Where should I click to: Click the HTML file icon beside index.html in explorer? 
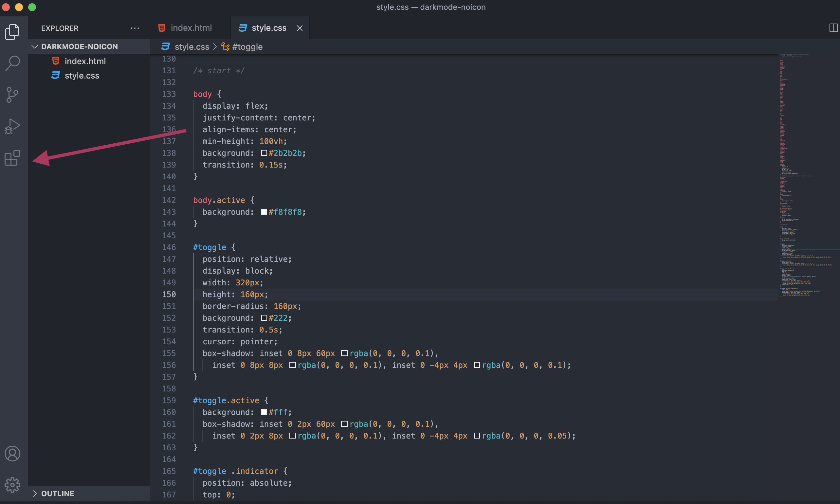(56, 61)
